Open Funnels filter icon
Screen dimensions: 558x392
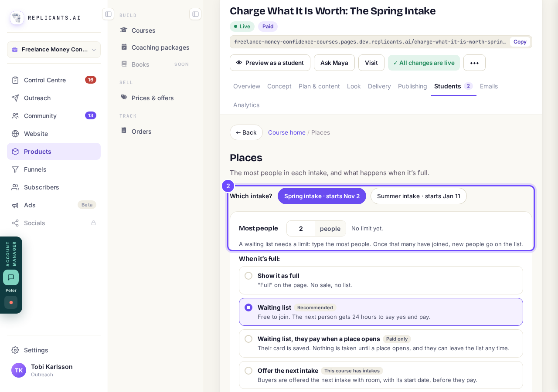click(15, 169)
